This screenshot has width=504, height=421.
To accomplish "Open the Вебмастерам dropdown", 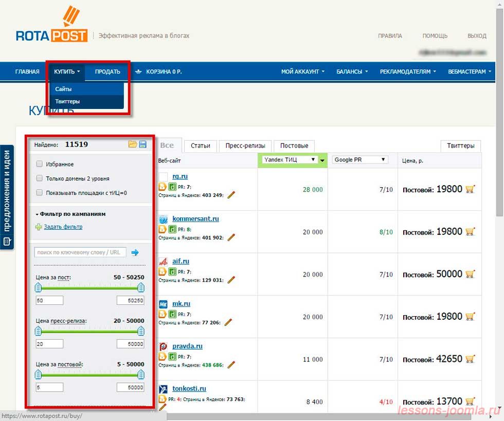I will click(x=470, y=71).
